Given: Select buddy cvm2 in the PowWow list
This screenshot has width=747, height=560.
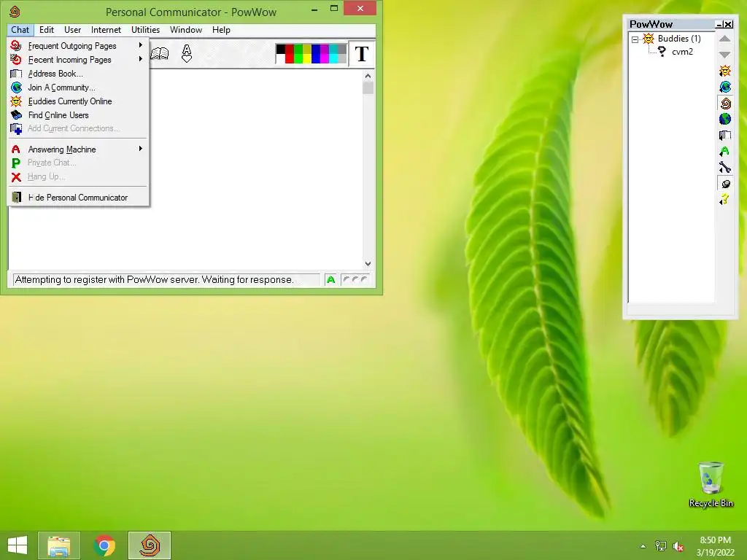Looking at the screenshot, I should [x=682, y=52].
